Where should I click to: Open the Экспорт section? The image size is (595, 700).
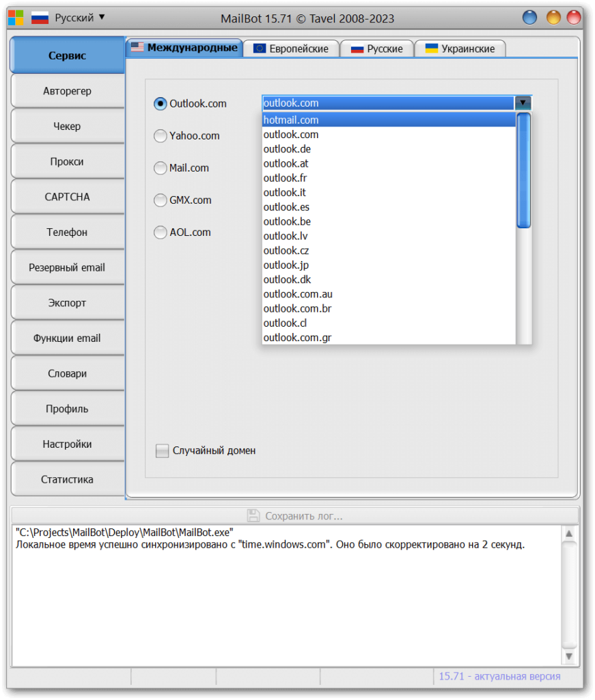[x=68, y=303]
